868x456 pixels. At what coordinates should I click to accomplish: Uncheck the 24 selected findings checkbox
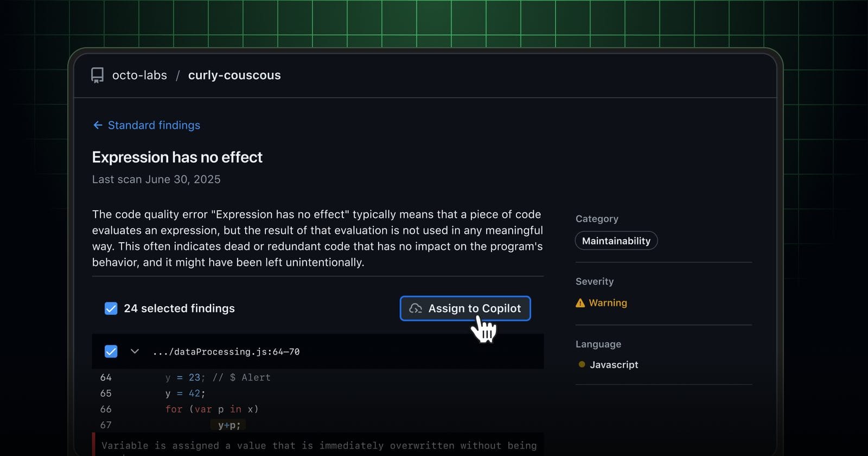(x=111, y=308)
